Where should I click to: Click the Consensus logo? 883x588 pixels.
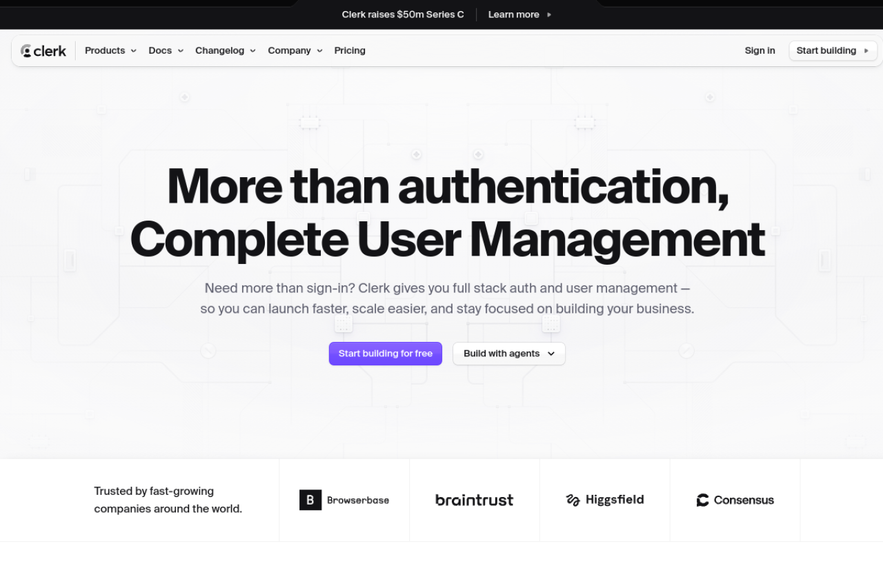[735, 500]
